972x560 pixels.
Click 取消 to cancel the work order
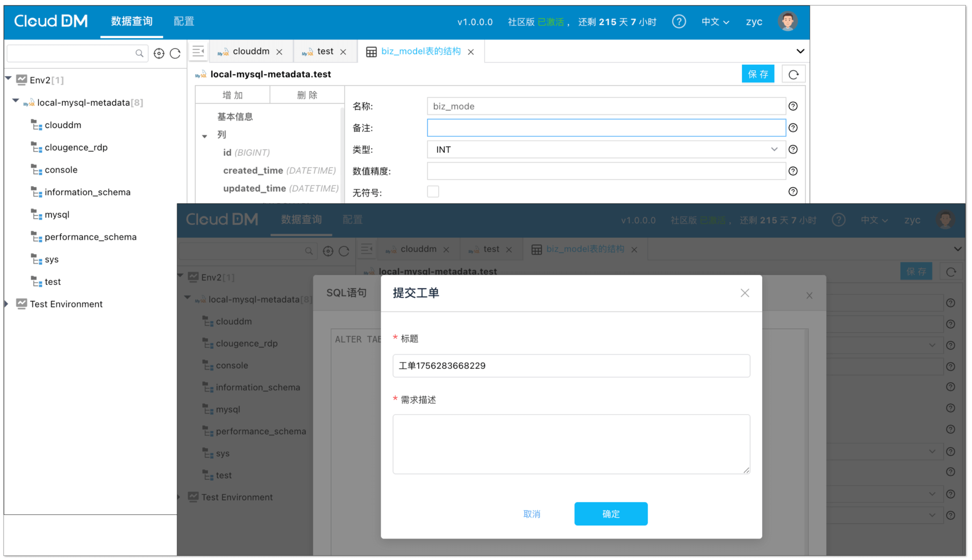531,514
